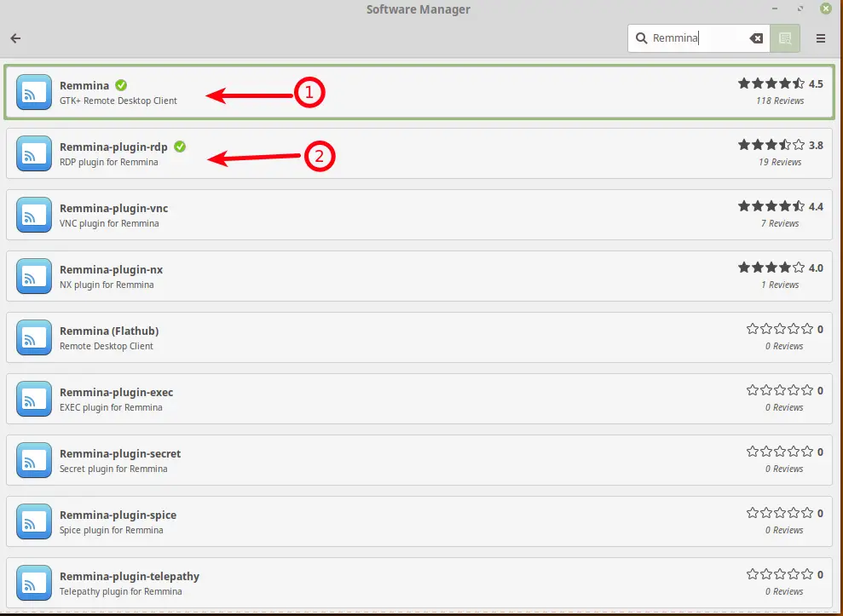This screenshot has width=843, height=616.
Task: Click the '118 Reviews' text
Action: [780, 101]
